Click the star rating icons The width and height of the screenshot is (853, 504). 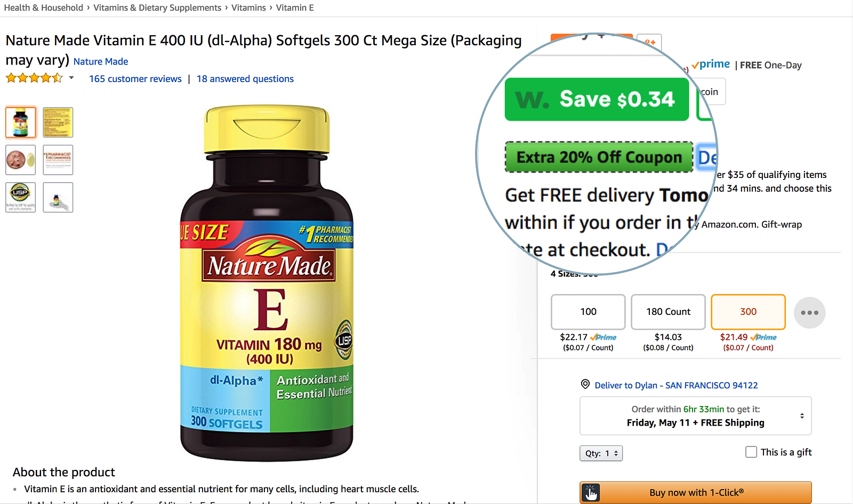34,78
